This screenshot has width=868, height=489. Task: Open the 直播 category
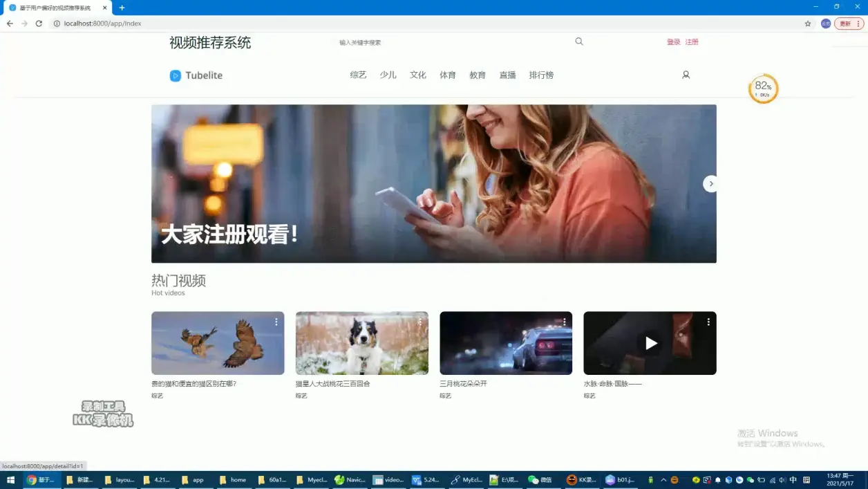pos(508,75)
